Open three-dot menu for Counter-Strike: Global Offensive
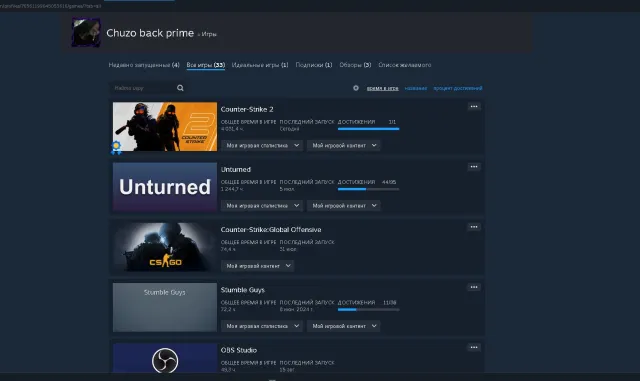 [x=474, y=227]
